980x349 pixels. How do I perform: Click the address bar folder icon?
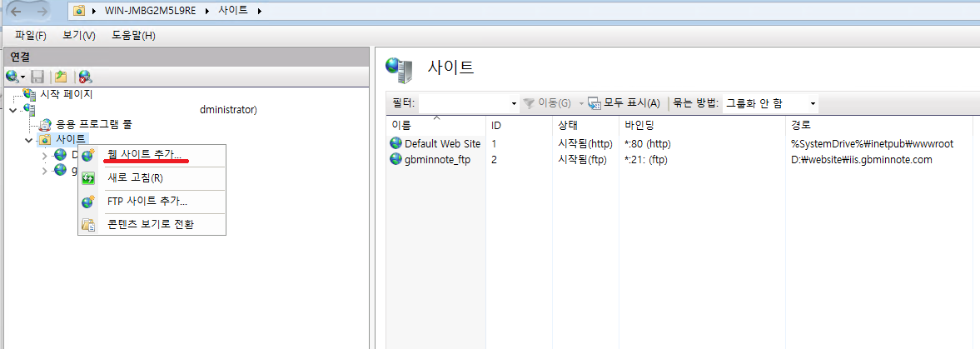[79, 11]
